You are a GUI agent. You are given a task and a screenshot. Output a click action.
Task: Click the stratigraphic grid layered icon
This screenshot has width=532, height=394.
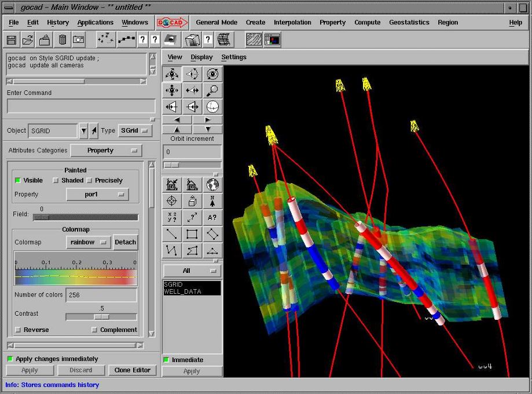224,40
